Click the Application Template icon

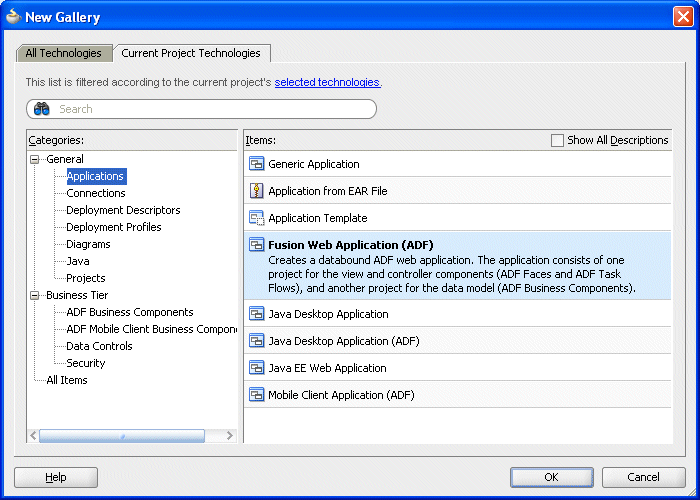coord(257,218)
